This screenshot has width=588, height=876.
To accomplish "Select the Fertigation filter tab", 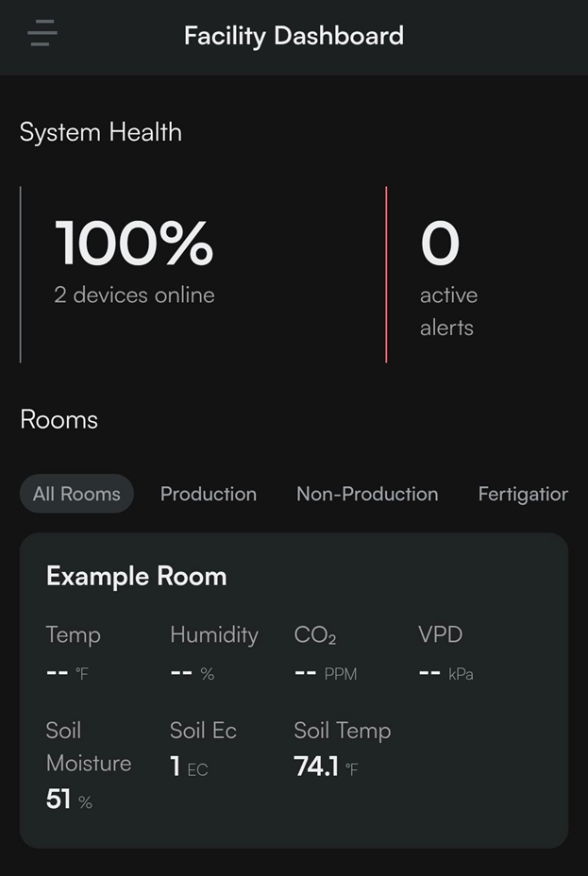I will click(523, 494).
